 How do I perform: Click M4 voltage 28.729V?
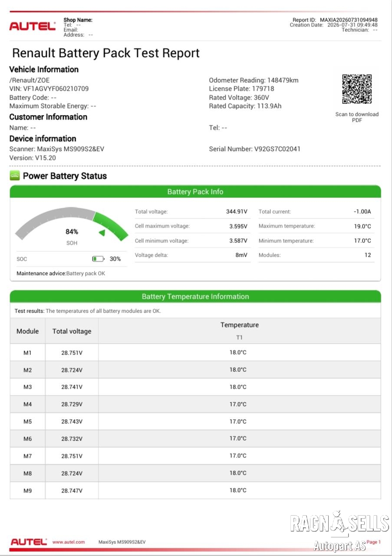click(72, 404)
